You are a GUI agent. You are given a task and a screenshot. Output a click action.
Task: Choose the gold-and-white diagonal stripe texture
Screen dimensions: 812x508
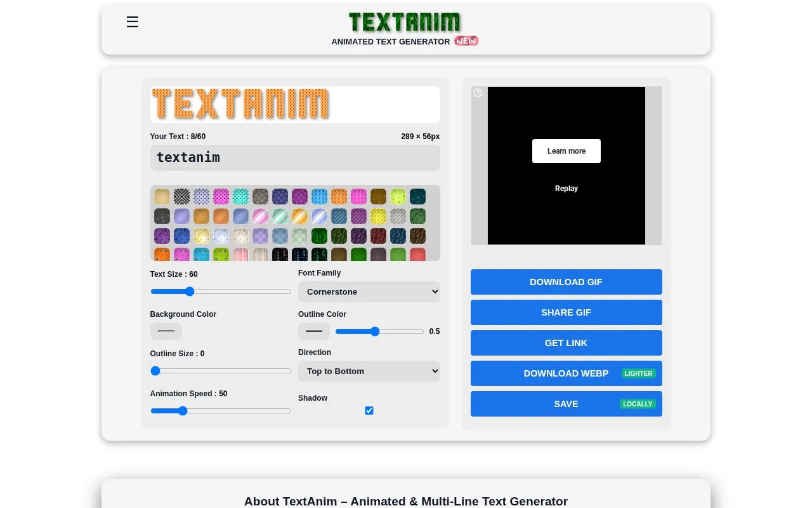tap(299, 216)
